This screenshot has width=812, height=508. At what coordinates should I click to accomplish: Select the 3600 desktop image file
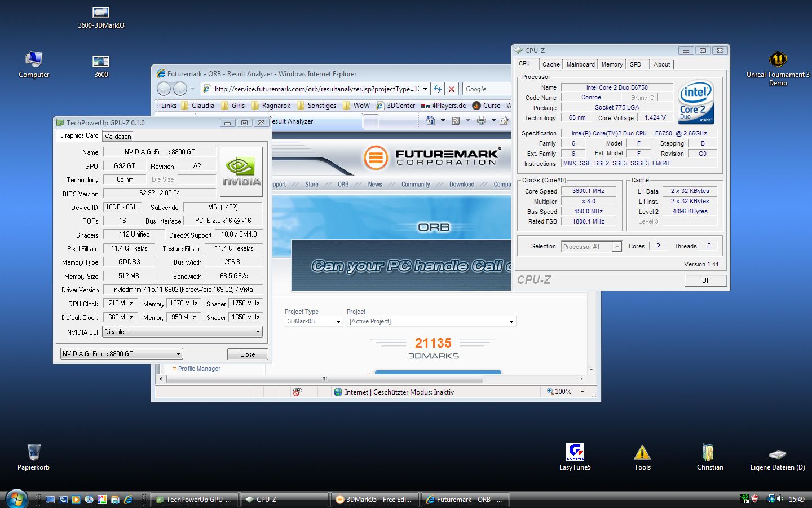[101, 66]
